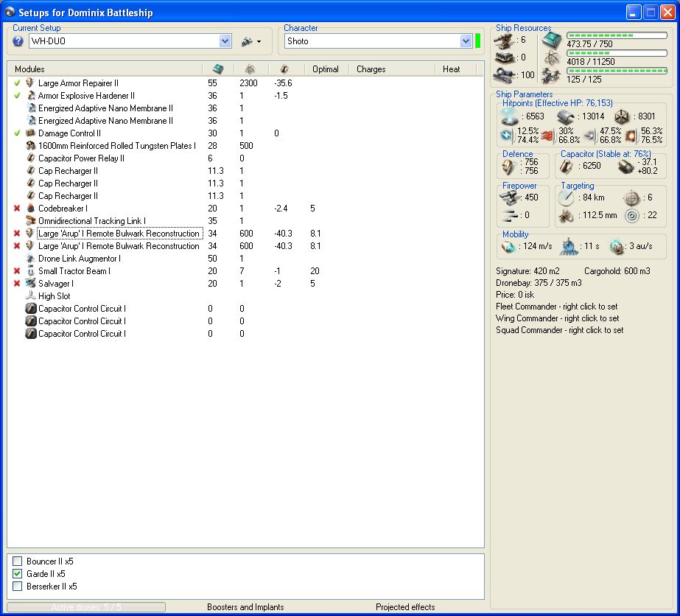Toggle green check on Large Armor Repairer II

click(17, 83)
